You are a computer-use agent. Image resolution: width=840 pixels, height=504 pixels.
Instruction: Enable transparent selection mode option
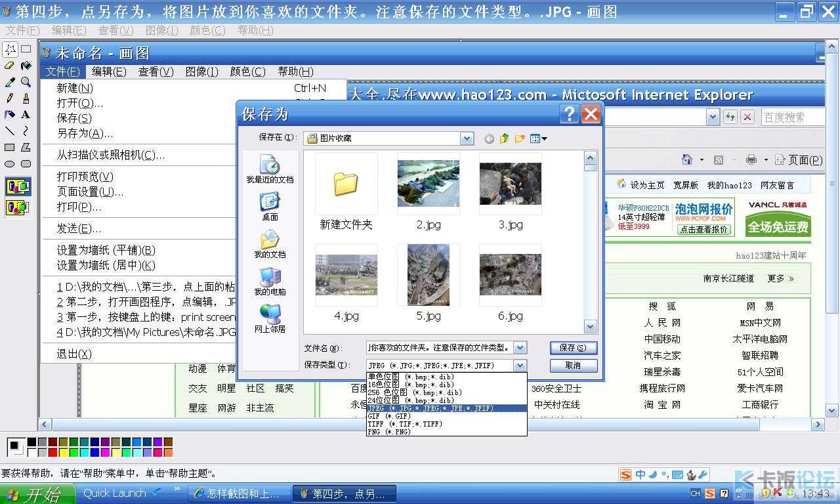coord(18,207)
